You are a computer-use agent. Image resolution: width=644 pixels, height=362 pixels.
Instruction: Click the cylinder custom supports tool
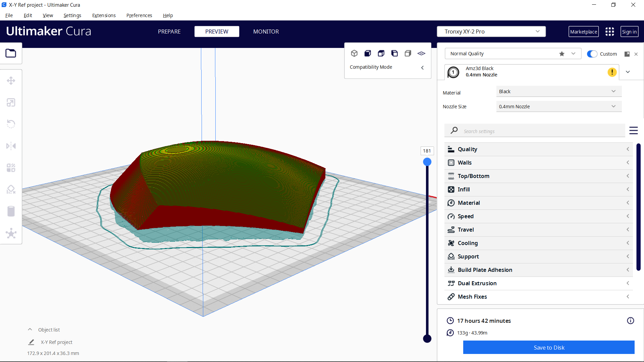11,211
